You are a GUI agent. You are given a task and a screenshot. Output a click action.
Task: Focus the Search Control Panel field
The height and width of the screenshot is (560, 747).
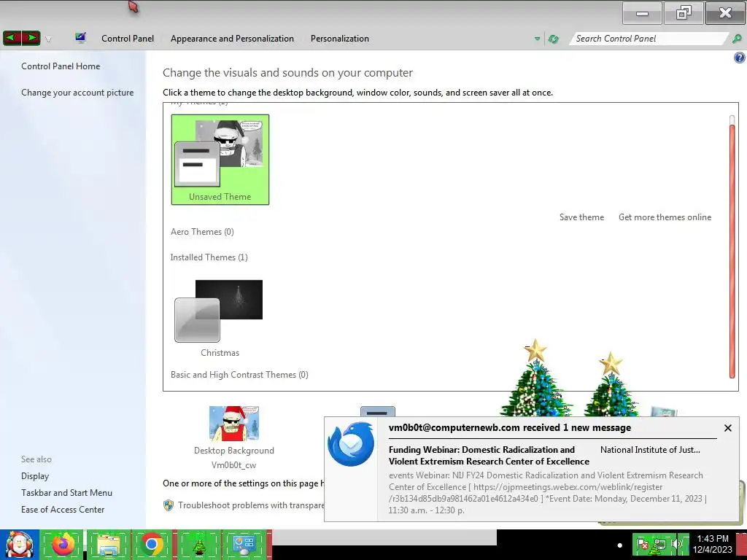point(648,39)
